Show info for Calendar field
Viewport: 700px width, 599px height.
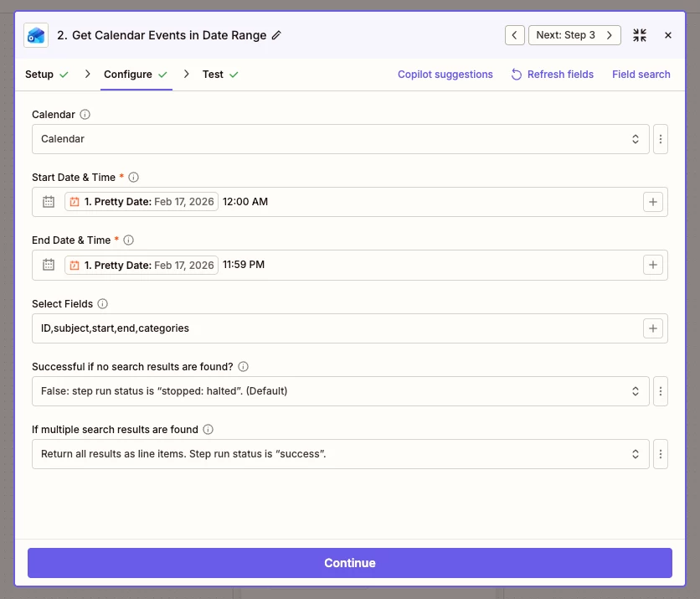click(x=85, y=114)
